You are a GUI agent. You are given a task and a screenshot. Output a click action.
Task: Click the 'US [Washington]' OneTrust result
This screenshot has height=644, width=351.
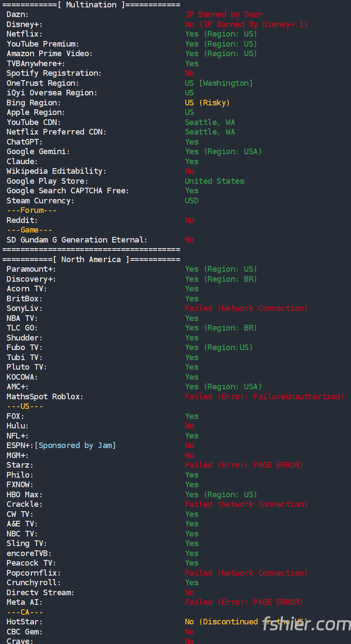(218, 83)
